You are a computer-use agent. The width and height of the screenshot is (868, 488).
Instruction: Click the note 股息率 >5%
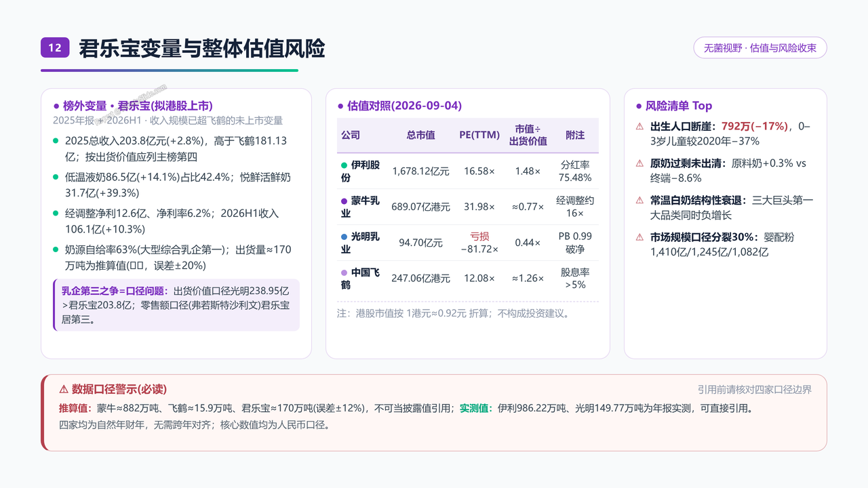575,279
